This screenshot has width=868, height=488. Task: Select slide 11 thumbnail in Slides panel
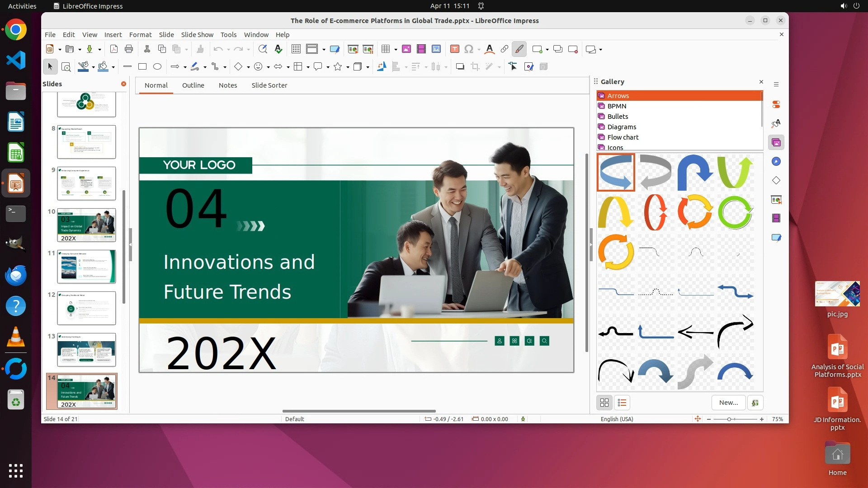tap(86, 267)
